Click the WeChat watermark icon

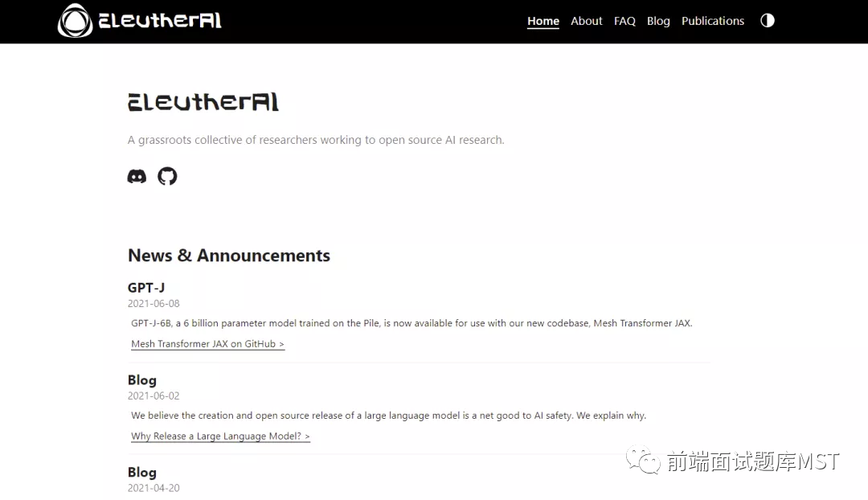pos(643,460)
